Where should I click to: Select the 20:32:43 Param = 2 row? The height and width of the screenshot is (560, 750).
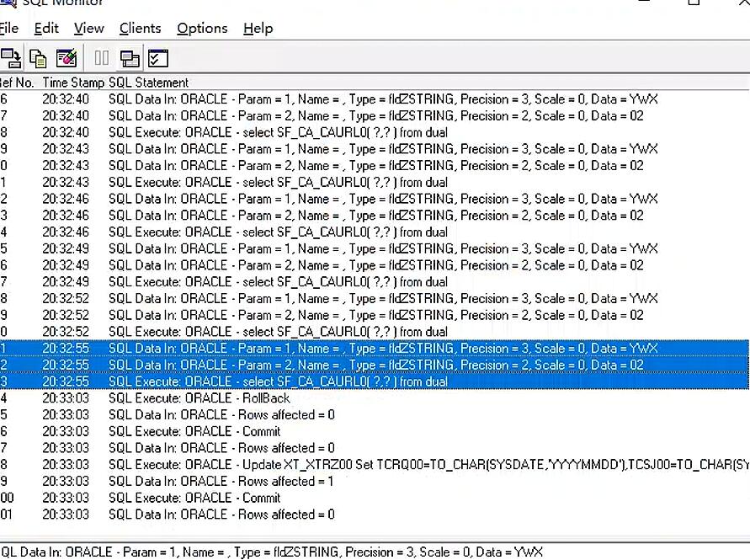click(375, 166)
